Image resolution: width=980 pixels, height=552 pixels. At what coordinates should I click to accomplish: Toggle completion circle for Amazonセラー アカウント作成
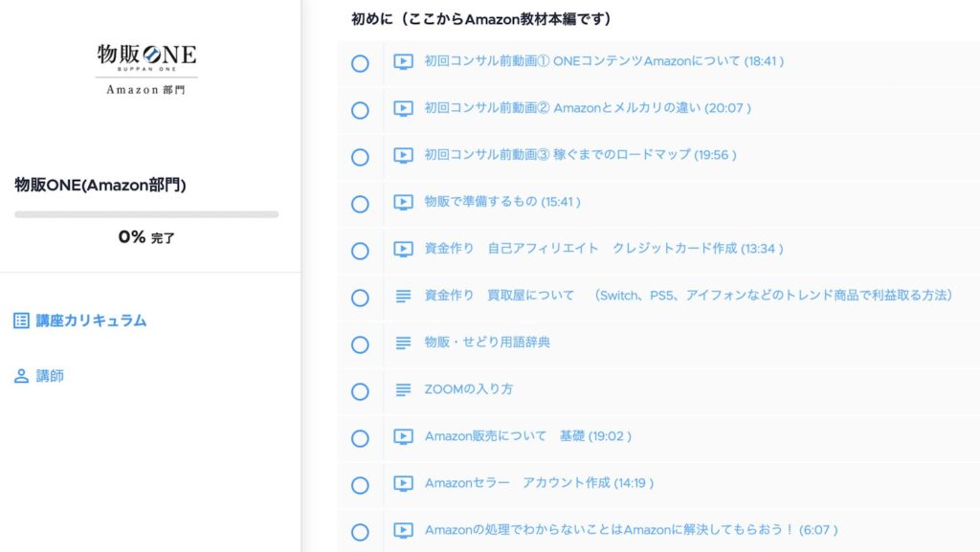click(x=360, y=485)
